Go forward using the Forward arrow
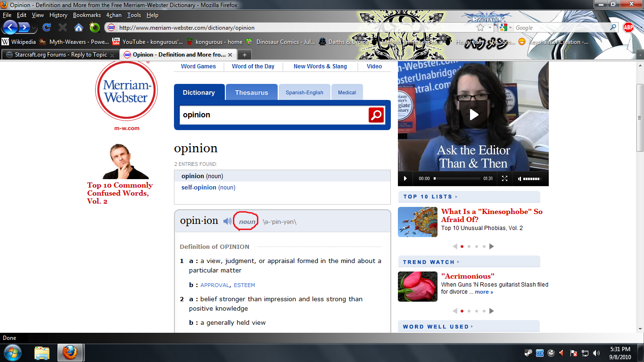Image resolution: width=644 pixels, height=362 pixels. (x=25, y=27)
